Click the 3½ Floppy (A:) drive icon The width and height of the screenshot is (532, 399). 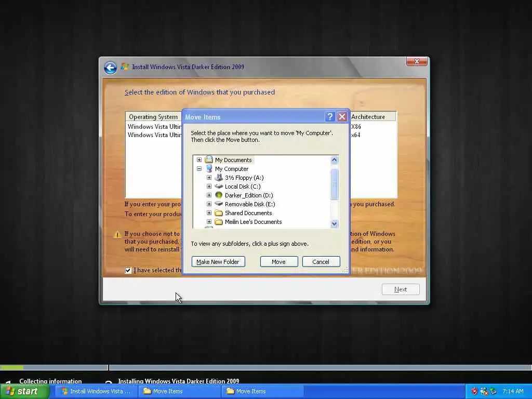click(219, 178)
